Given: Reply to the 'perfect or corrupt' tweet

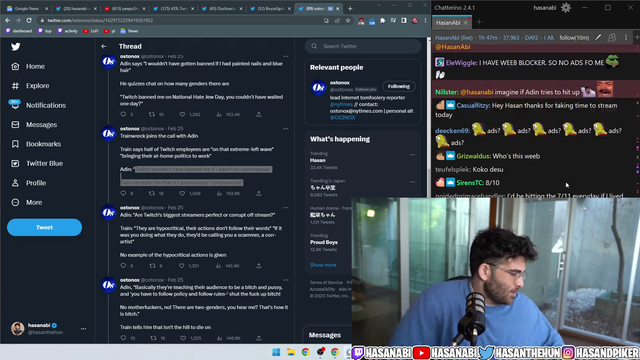Looking at the screenshot, I should (123, 266).
